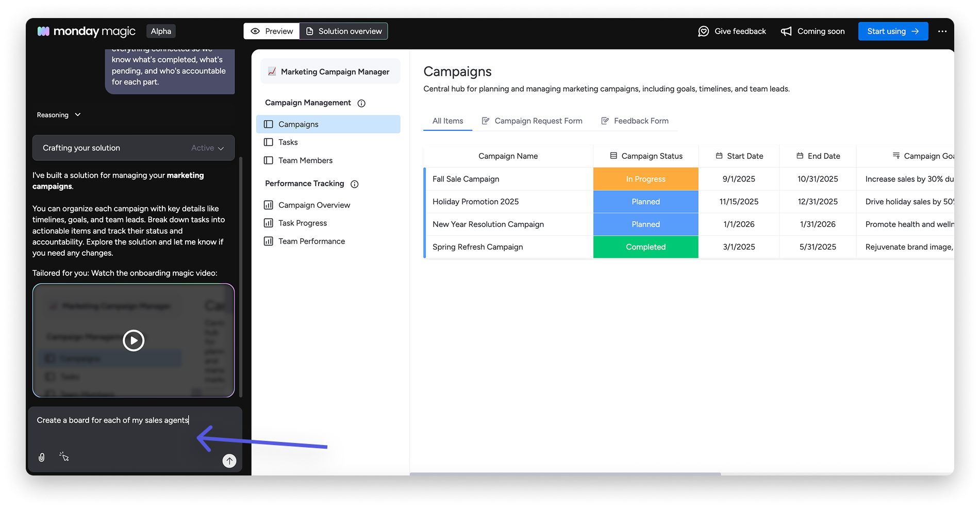The image size is (980, 509).
Task: Click the attach file paperclip icon
Action: (x=42, y=457)
